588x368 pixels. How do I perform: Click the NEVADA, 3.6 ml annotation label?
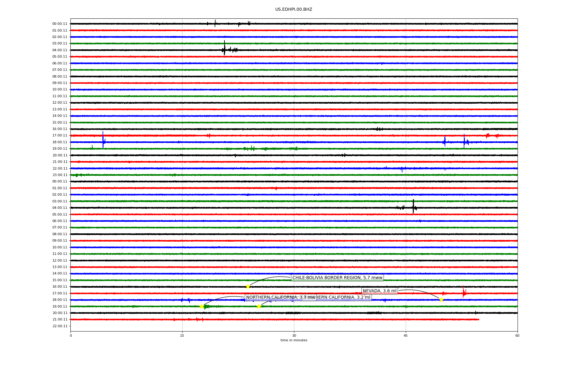[x=379, y=291]
